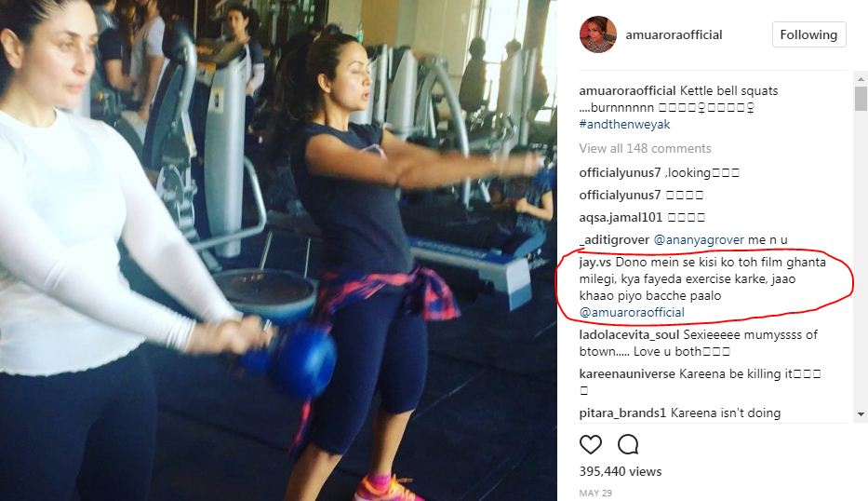Click scrollbar up arrow in comments
This screenshot has width=868, height=501.
[861, 79]
